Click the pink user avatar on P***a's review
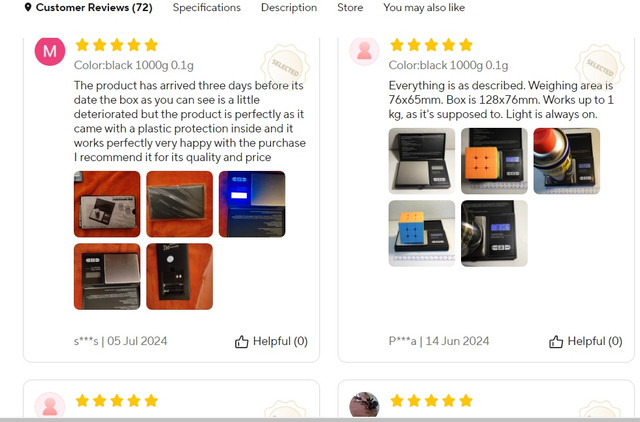The height and width of the screenshot is (422, 640). pyautogui.click(x=364, y=51)
